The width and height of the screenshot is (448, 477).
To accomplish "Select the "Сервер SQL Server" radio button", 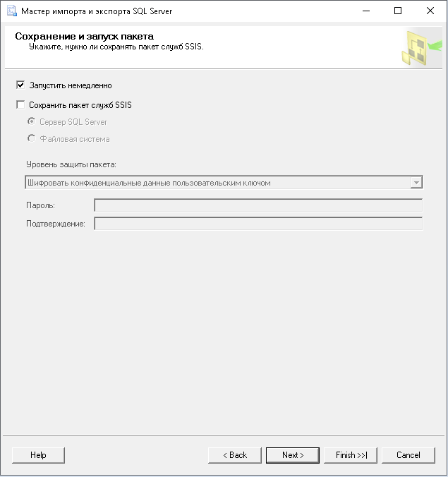I will tap(31, 122).
